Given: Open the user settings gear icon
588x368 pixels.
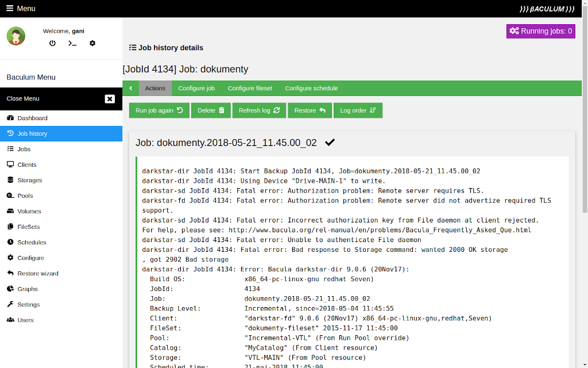Looking at the screenshot, I should click(92, 43).
